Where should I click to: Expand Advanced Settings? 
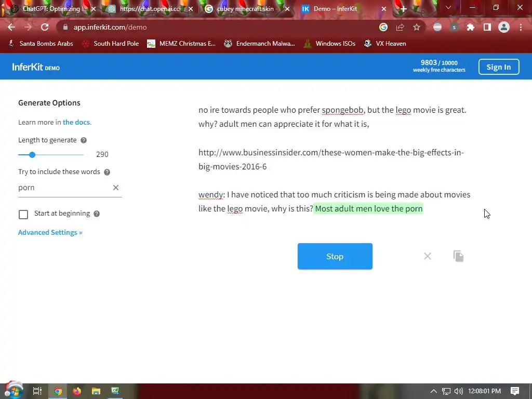(50, 232)
